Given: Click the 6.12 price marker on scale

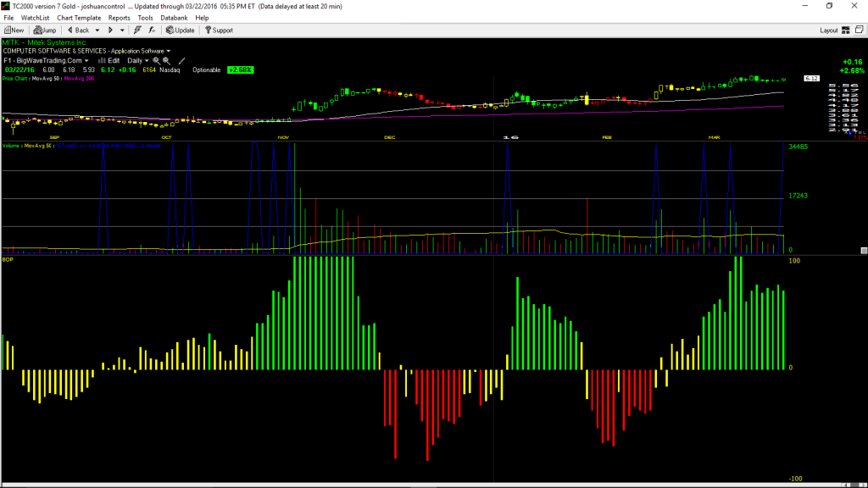Looking at the screenshot, I should click(811, 79).
